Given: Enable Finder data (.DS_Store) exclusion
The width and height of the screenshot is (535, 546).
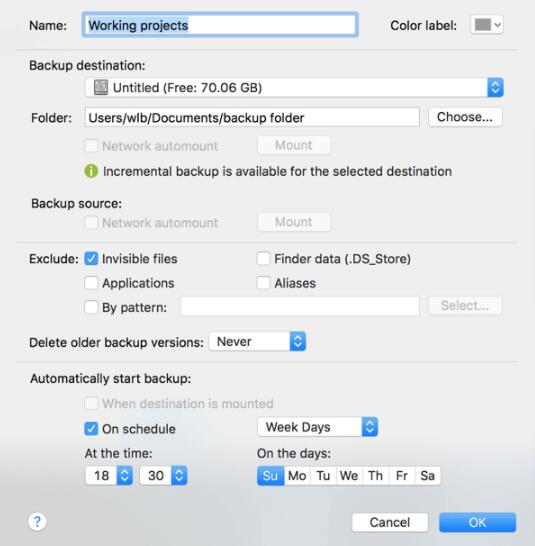Looking at the screenshot, I should point(263,259).
